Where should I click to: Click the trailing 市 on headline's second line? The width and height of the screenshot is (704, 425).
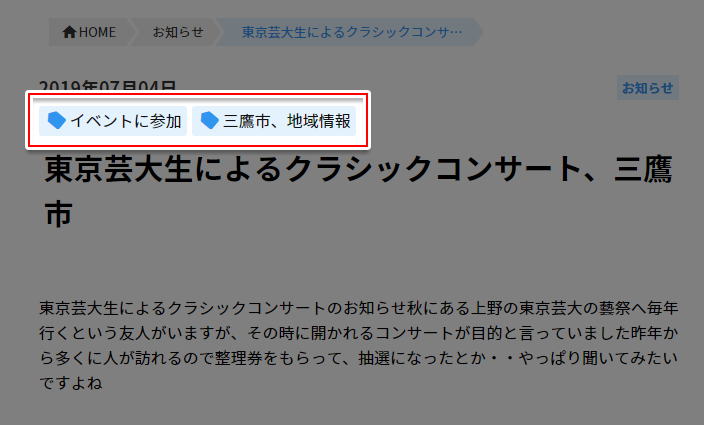[x=59, y=213]
